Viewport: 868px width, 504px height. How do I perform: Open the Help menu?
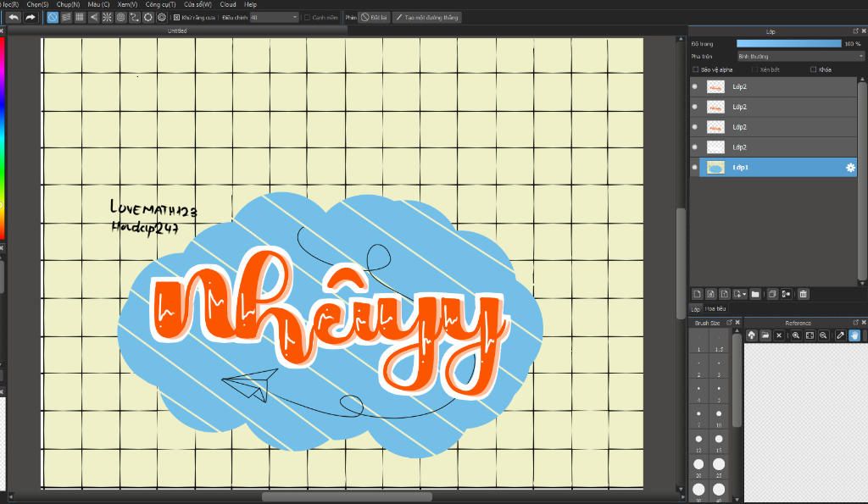(250, 4)
